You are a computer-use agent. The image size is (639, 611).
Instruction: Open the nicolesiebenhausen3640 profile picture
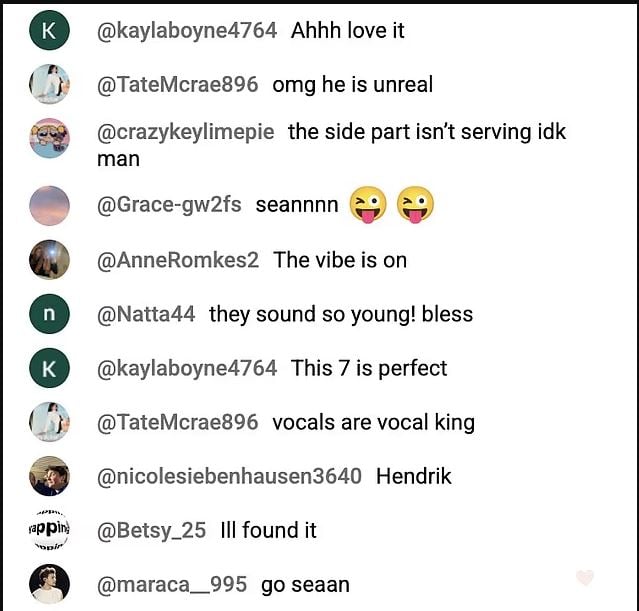pos(49,476)
